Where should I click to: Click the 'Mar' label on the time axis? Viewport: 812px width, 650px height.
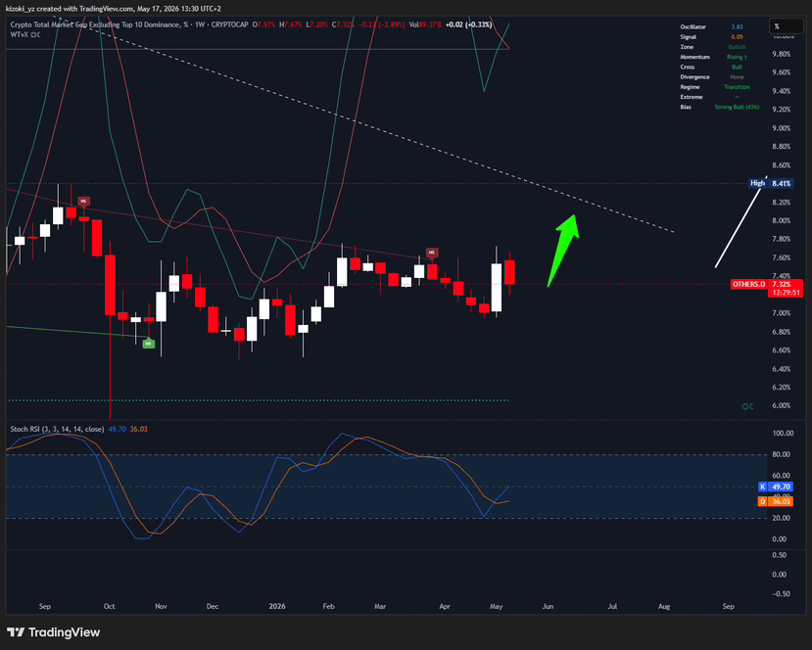click(x=380, y=606)
